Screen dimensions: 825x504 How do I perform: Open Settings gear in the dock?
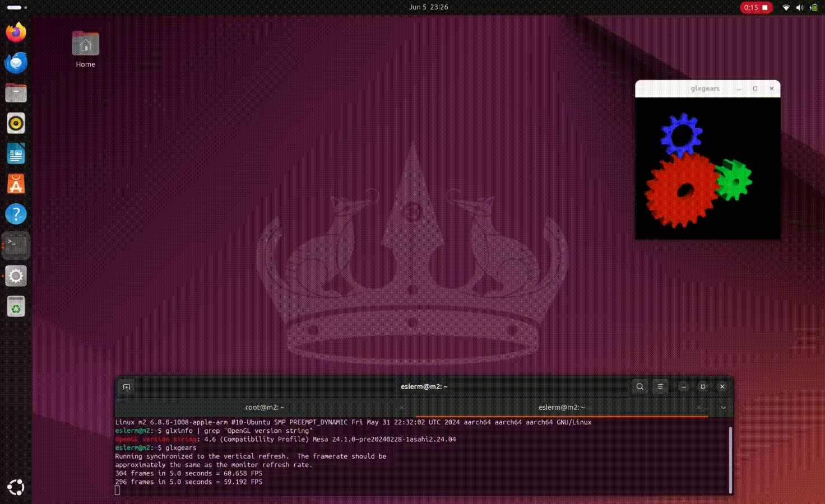click(16, 276)
